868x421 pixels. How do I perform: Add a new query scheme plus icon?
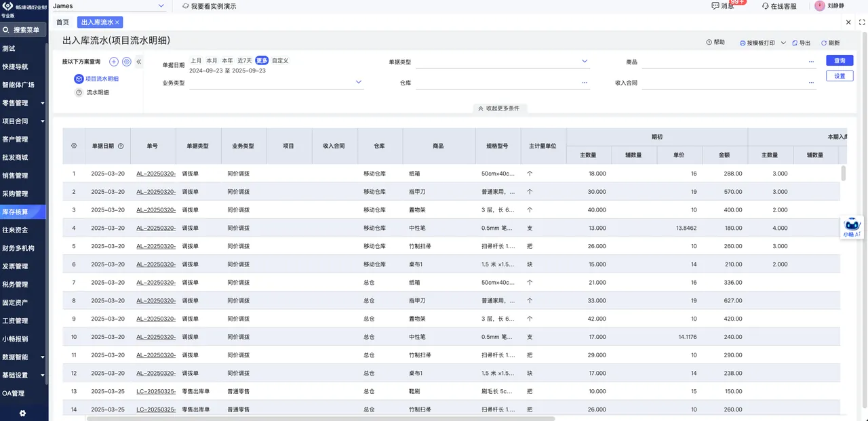[114, 62]
